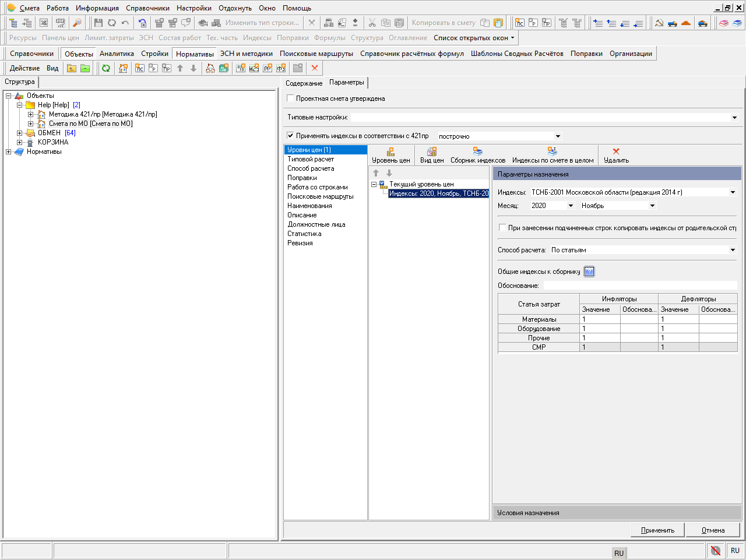Collapse the Текущий уровень цен node
Screen dimensions: 746x560
(374, 184)
